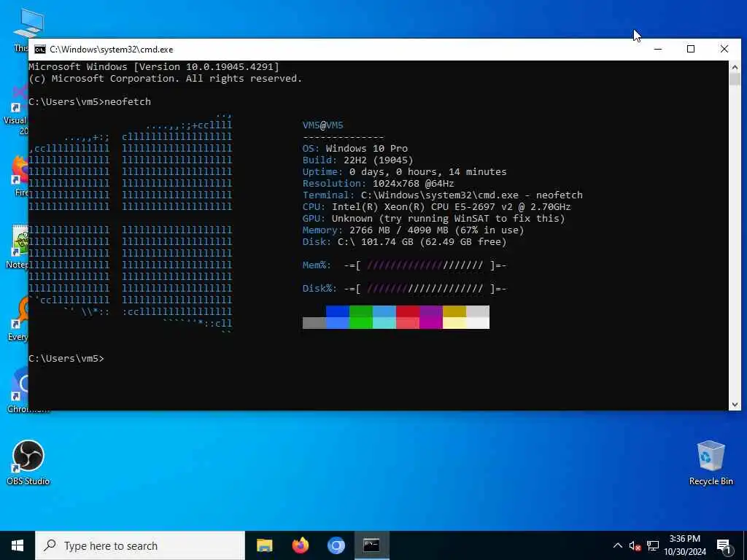
Task: Click the Memory 2766 MB line
Action: [x=413, y=230]
